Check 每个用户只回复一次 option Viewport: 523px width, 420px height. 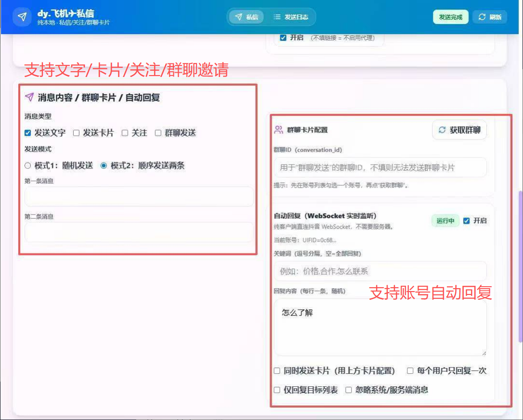tap(410, 371)
